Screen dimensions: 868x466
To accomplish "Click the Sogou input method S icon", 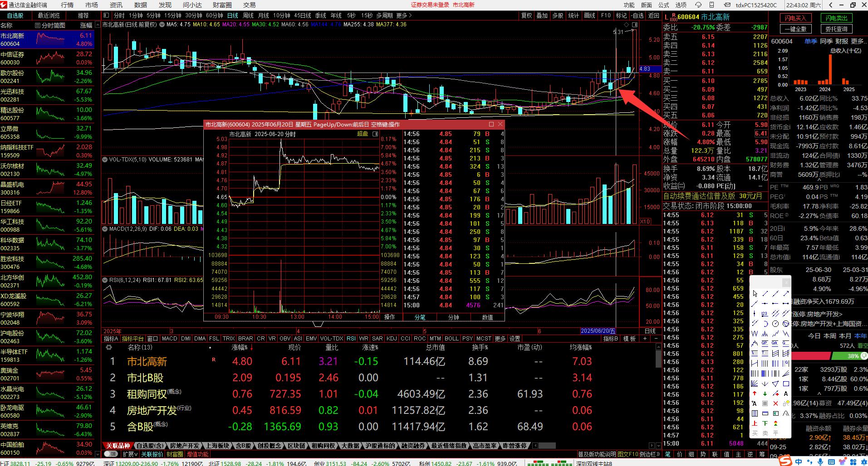I will pos(785,461).
